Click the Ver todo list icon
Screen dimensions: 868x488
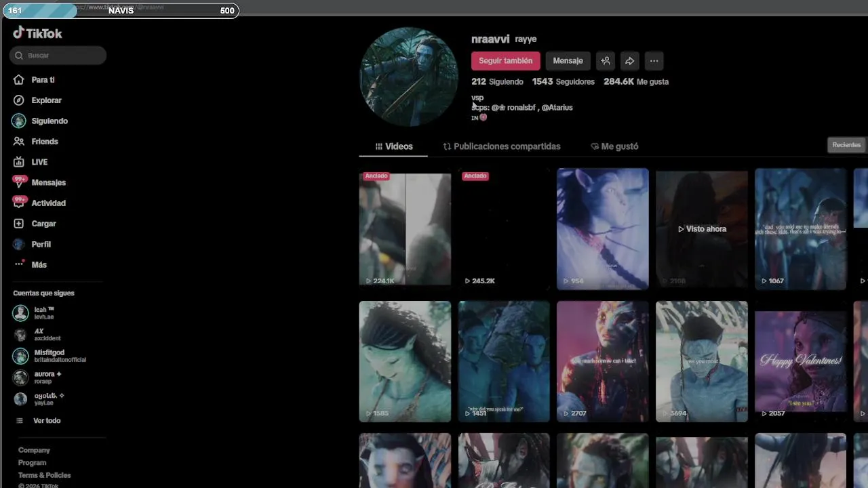20,421
